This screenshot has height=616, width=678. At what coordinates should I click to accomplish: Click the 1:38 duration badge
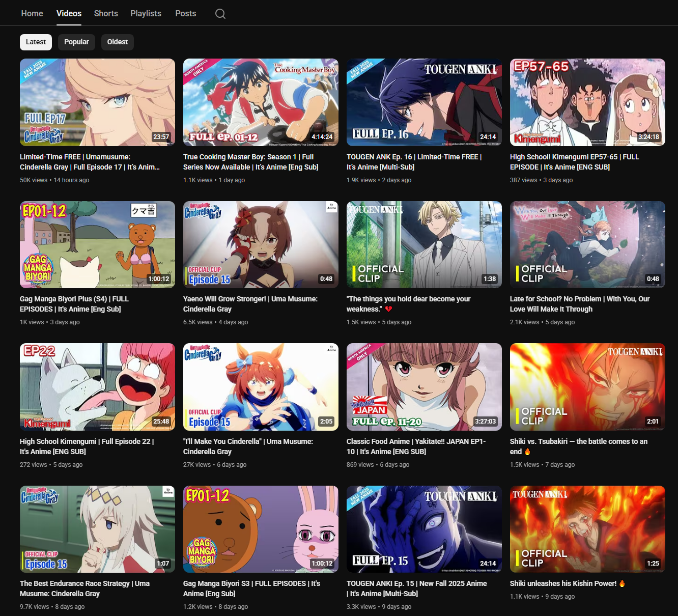click(x=490, y=279)
